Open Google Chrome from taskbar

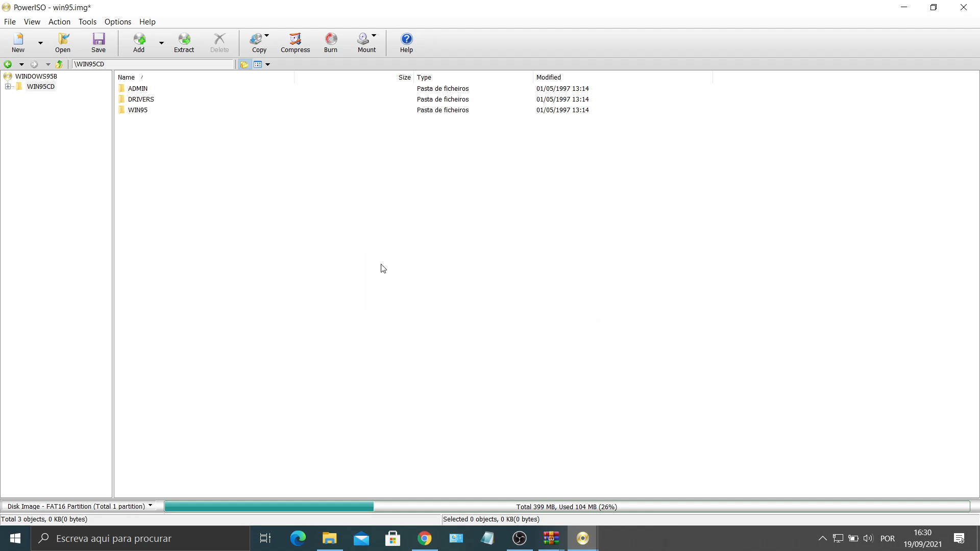[425, 538]
